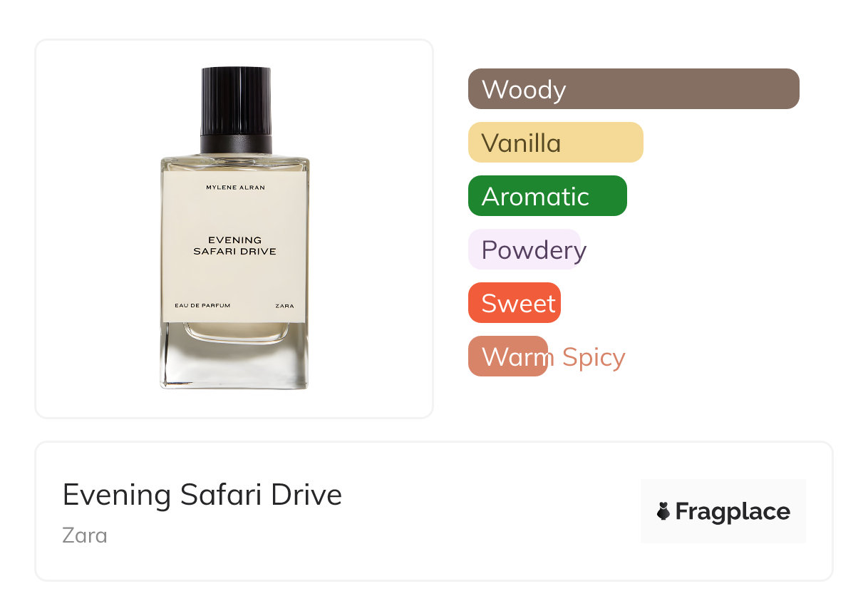The image size is (868, 616).
Task: Select the Vanilla accord bar
Action: [x=556, y=143]
